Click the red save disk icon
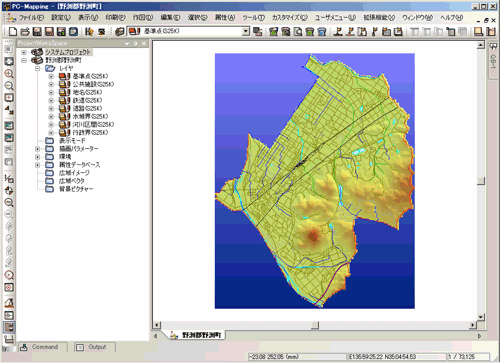The width and height of the screenshot is (500, 363). point(49,32)
